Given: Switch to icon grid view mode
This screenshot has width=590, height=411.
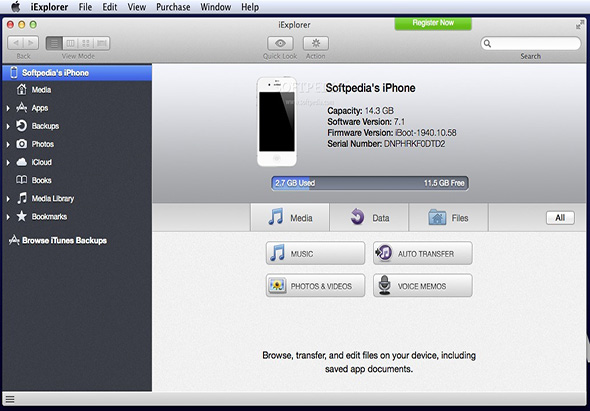Looking at the screenshot, I should point(86,43).
